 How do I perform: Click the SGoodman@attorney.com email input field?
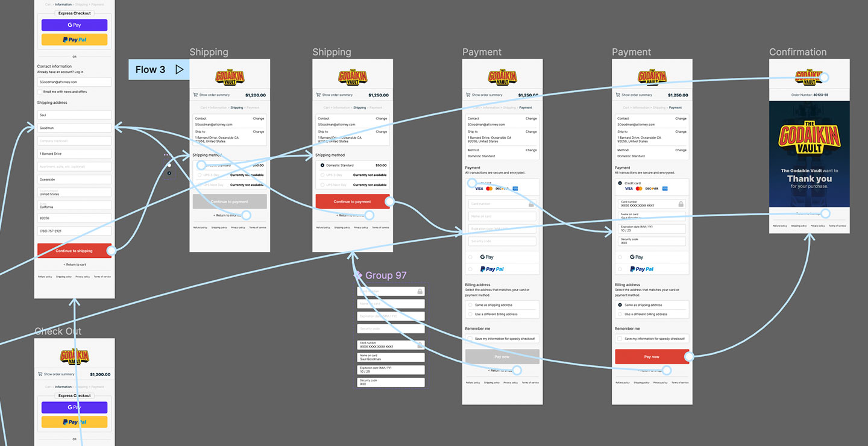coord(74,82)
